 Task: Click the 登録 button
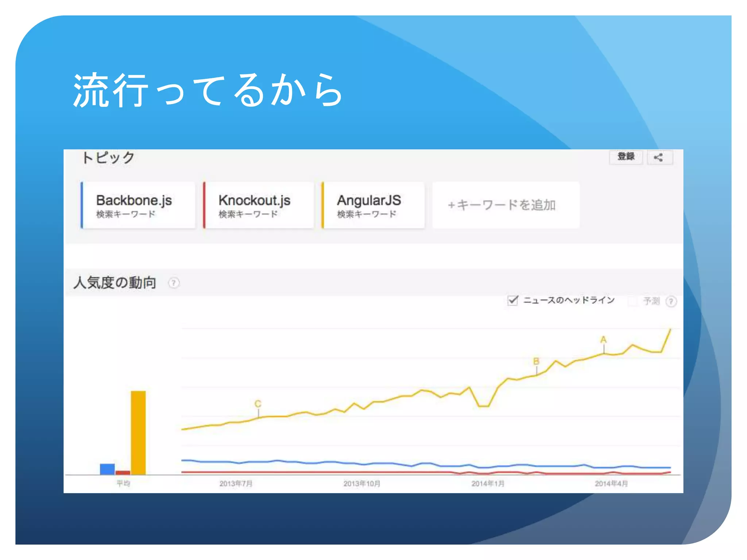click(x=626, y=157)
